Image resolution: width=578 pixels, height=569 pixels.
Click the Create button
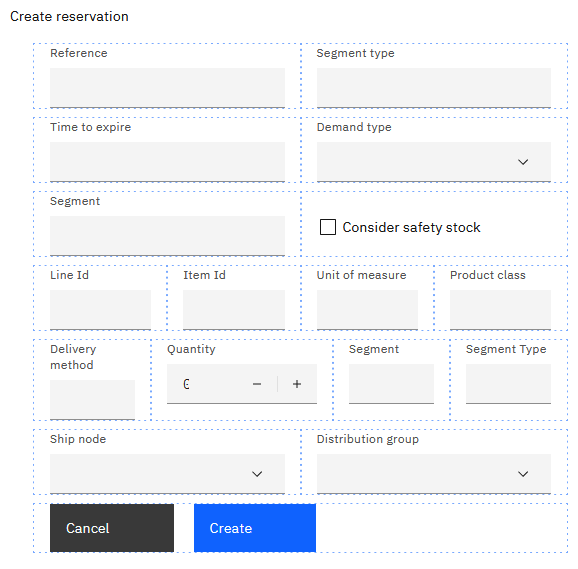point(255,528)
